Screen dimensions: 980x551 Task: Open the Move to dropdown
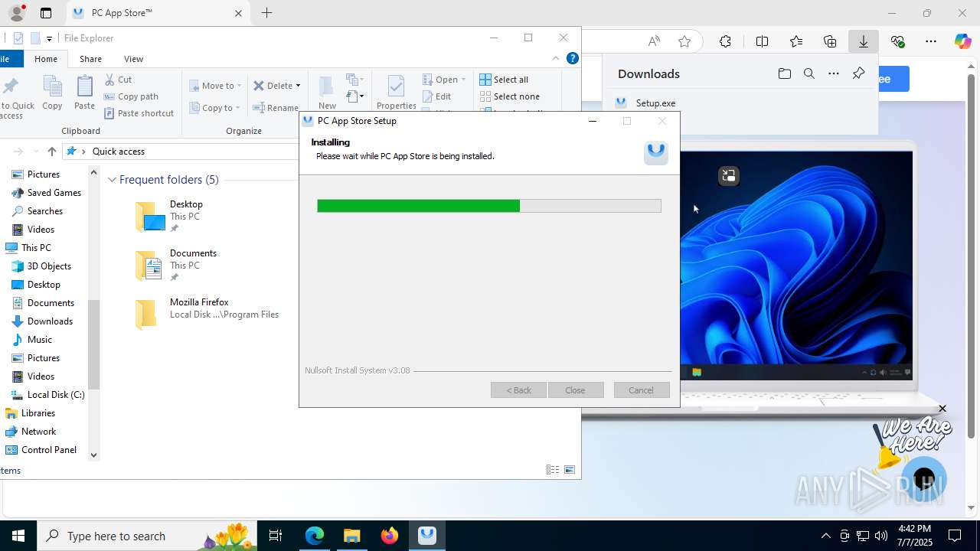(x=215, y=86)
